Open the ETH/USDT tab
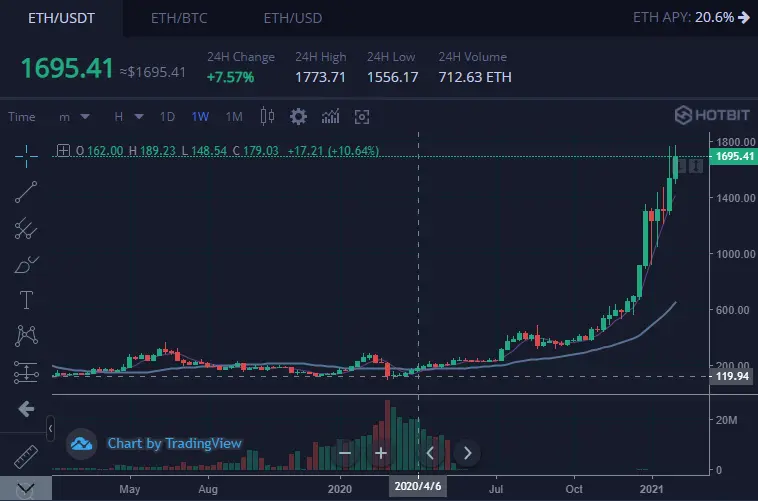The height and width of the screenshot is (501, 758). (61, 18)
